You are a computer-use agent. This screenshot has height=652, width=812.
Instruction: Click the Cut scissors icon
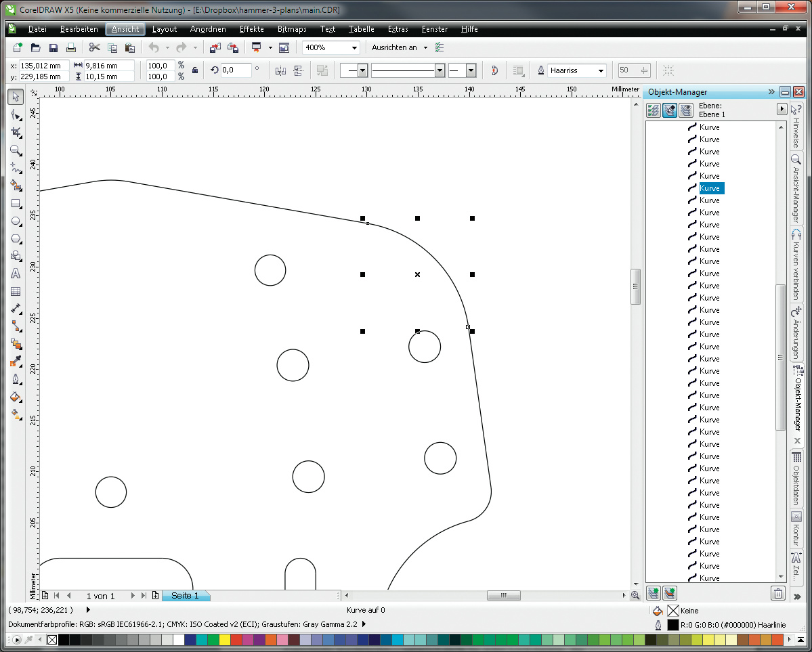[94, 47]
